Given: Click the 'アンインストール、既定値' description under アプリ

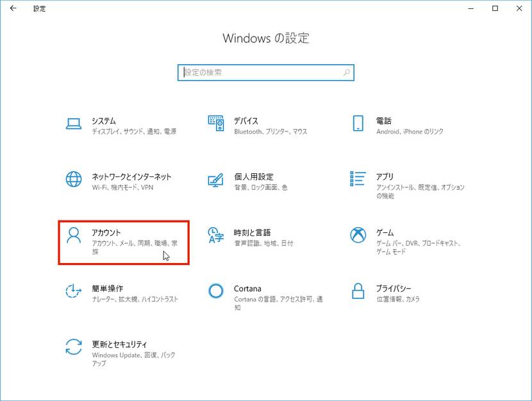Looking at the screenshot, I should 420,191.
